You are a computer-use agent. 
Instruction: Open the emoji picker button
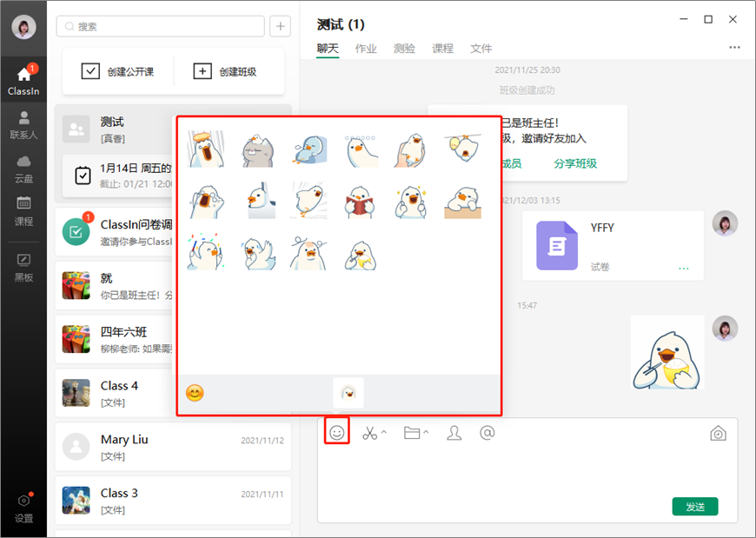[x=336, y=433]
